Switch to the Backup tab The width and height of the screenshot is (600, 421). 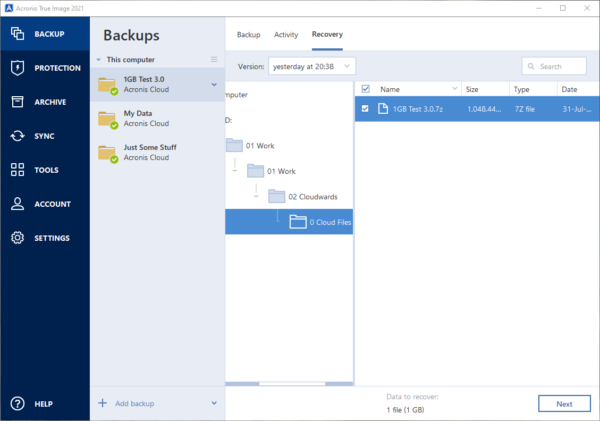click(x=248, y=35)
